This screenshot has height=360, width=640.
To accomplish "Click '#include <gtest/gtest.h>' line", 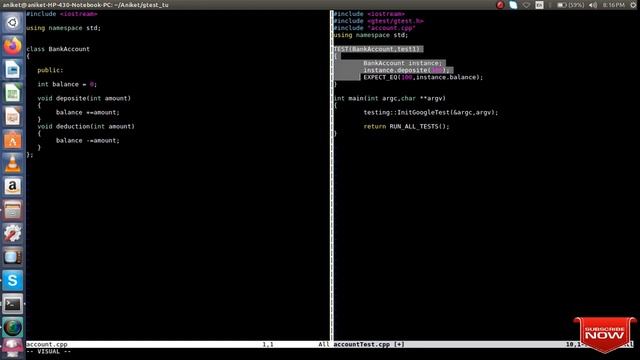I will (x=379, y=21).
